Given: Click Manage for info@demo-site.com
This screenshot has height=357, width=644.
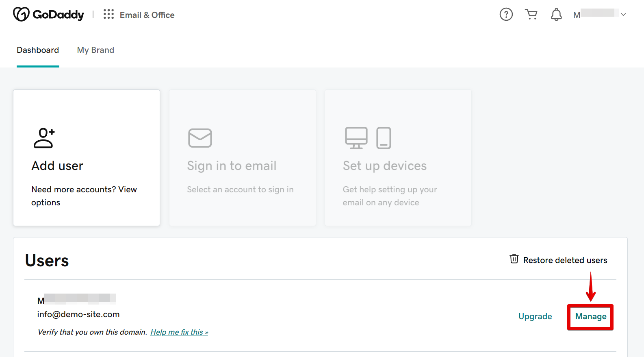Looking at the screenshot, I should click(591, 316).
